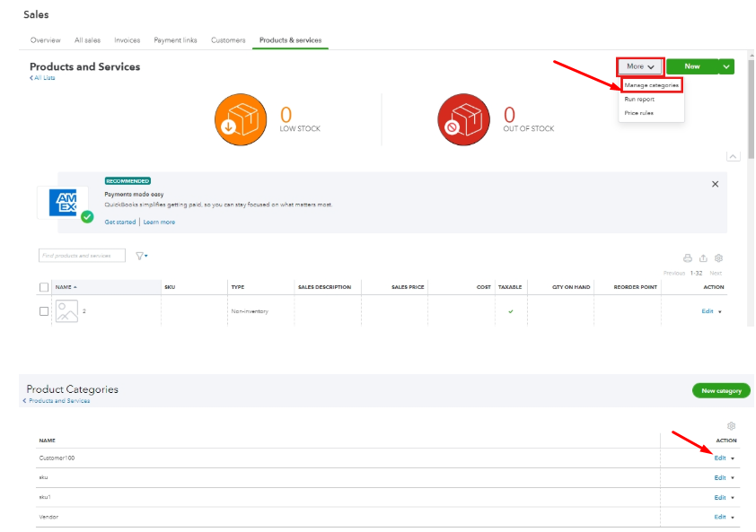The width and height of the screenshot is (756, 532).
Task: Open the Invoices tab
Action: pos(127,40)
